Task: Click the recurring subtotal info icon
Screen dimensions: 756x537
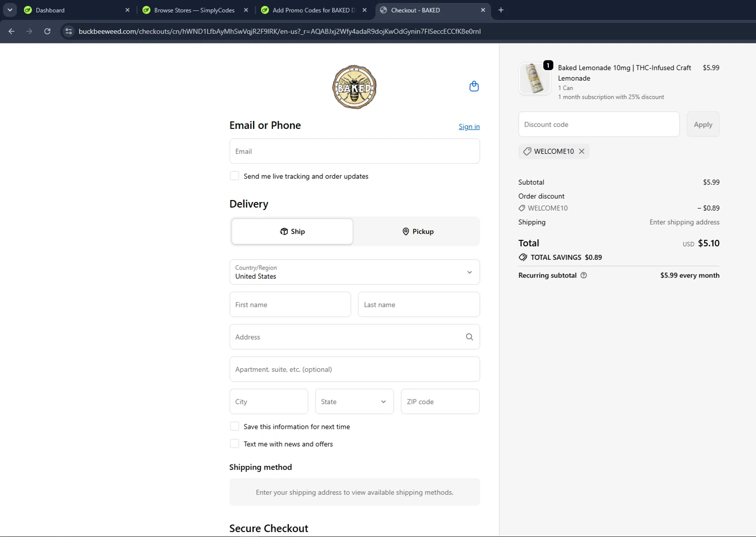Action: [584, 276]
